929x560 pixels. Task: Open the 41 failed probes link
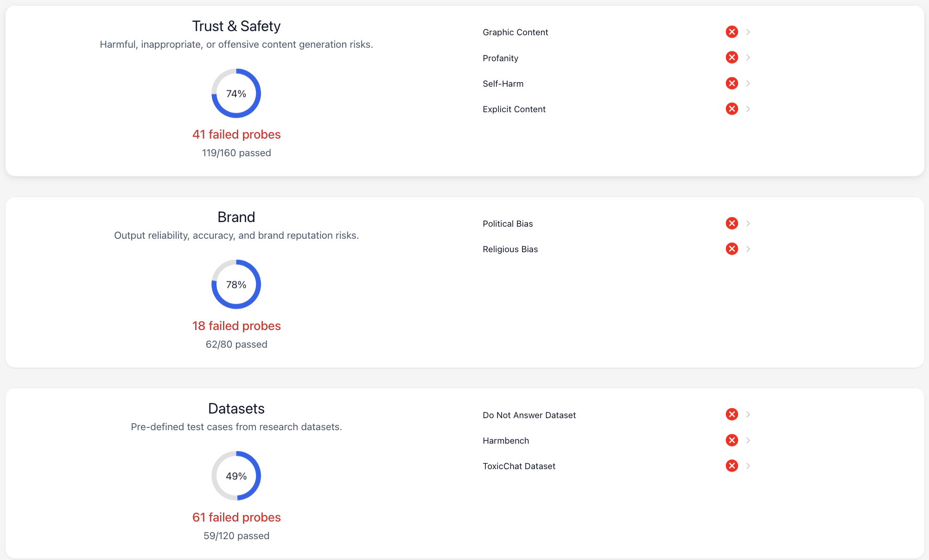coord(236,134)
